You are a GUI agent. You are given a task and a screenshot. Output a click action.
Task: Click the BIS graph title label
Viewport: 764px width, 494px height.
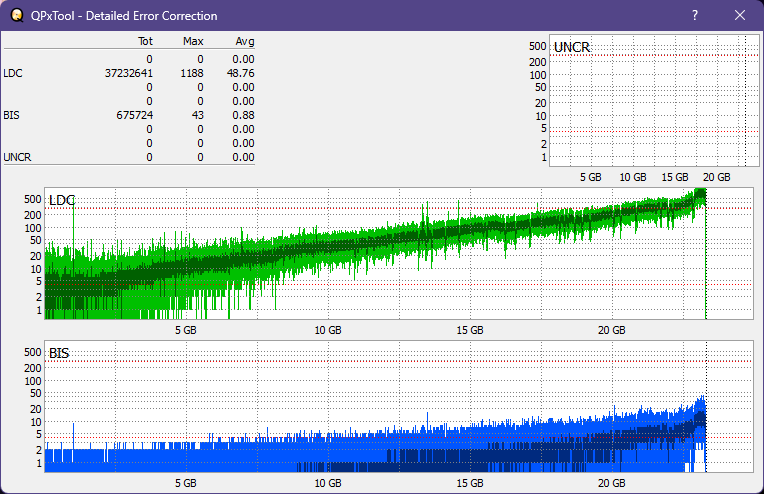pos(59,353)
